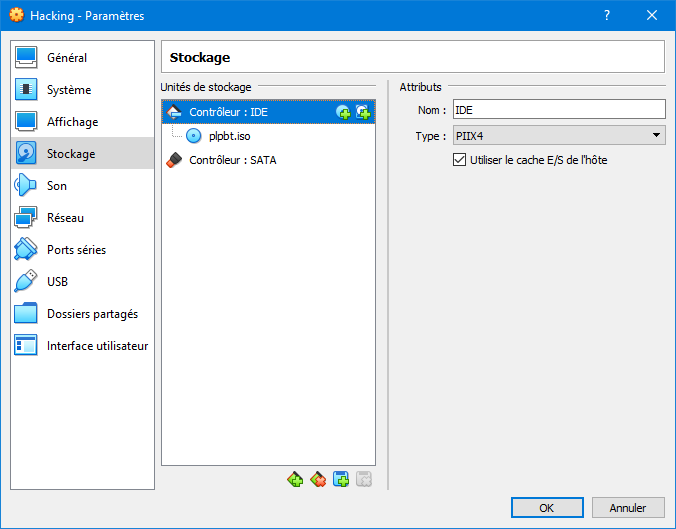Click the add optical drive icon on IDE controller
The height and width of the screenshot is (529, 676).
pyautogui.click(x=343, y=112)
